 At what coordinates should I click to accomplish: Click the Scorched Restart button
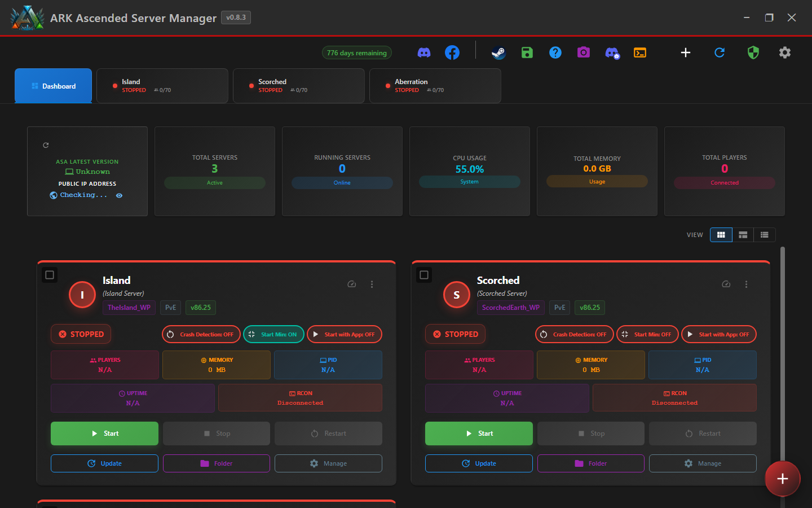pos(703,433)
